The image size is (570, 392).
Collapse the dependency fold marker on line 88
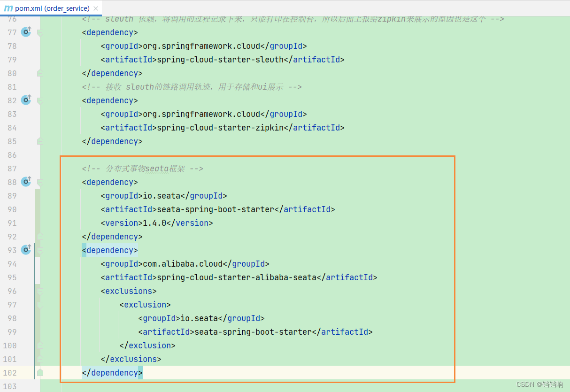tap(40, 182)
